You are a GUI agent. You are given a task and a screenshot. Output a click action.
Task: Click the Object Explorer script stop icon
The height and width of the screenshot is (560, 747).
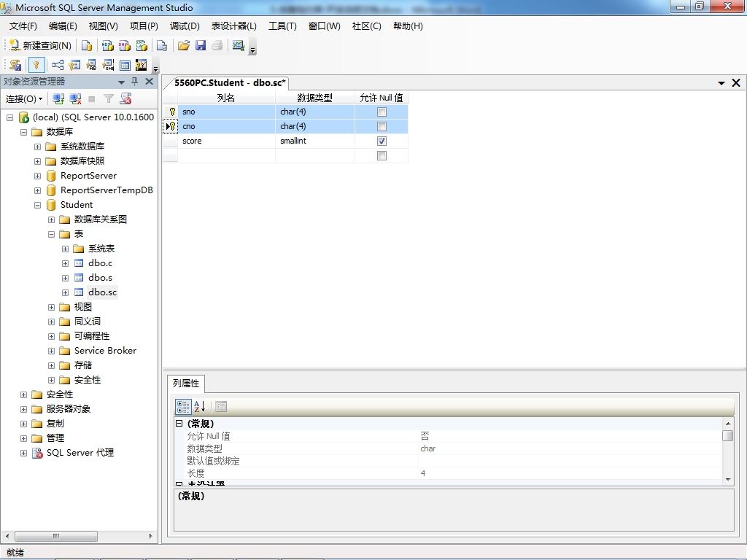tap(125, 98)
